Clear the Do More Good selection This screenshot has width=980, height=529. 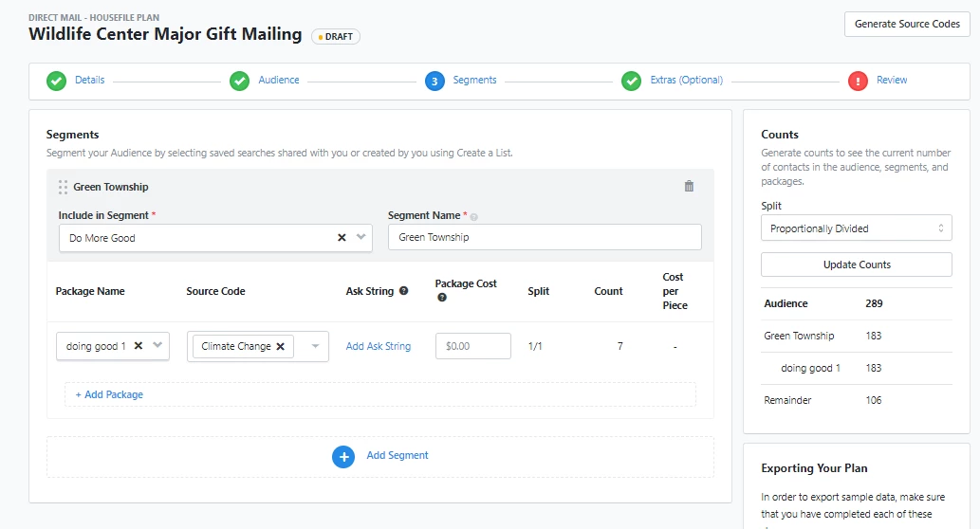(x=342, y=237)
